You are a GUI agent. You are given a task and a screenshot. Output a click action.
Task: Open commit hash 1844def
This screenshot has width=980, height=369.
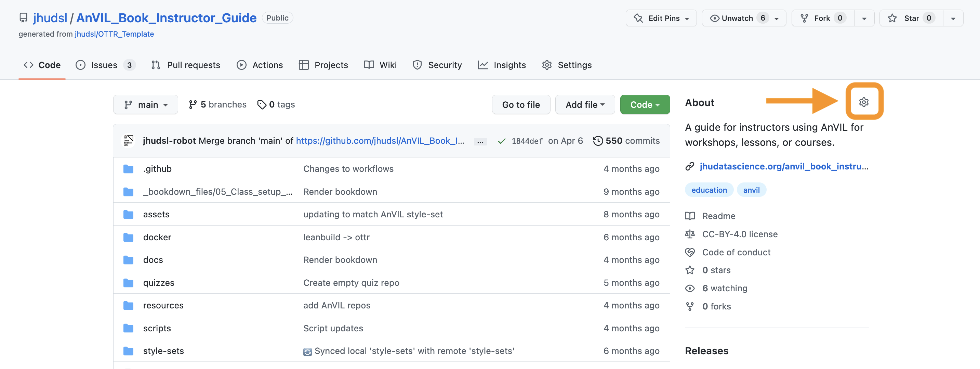527,141
